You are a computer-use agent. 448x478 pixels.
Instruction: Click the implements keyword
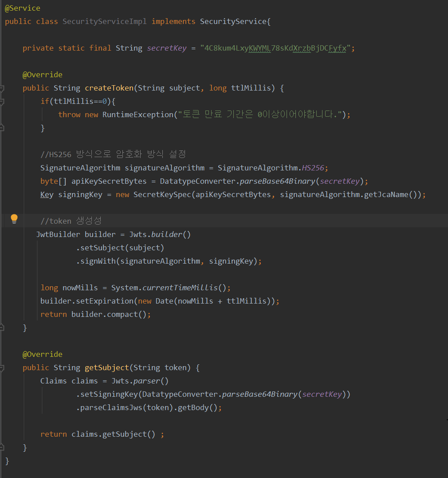point(173,22)
